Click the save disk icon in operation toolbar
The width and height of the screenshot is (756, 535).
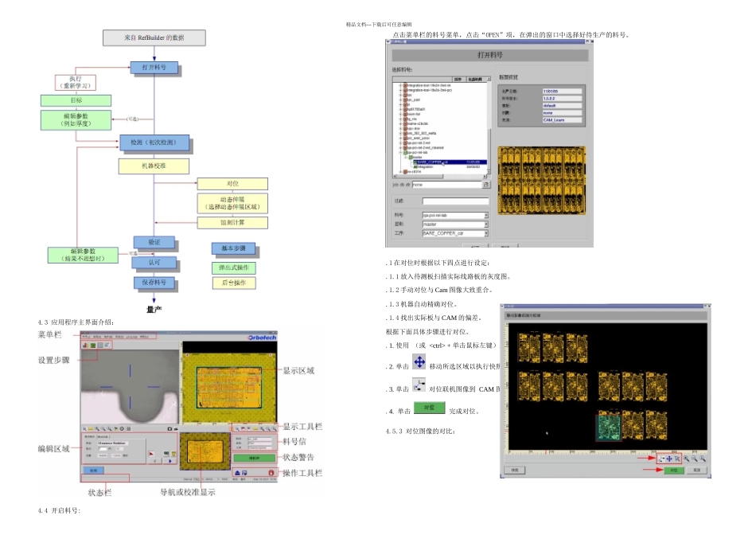(x=244, y=473)
